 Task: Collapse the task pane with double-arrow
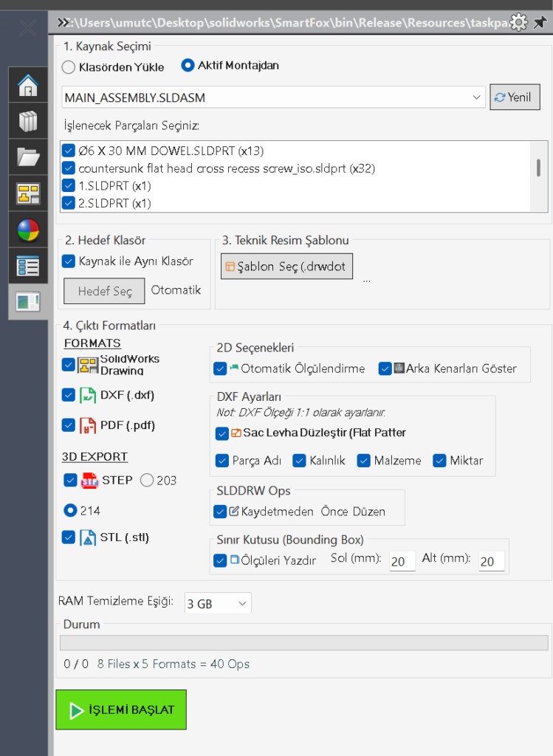click(x=64, y=23)
